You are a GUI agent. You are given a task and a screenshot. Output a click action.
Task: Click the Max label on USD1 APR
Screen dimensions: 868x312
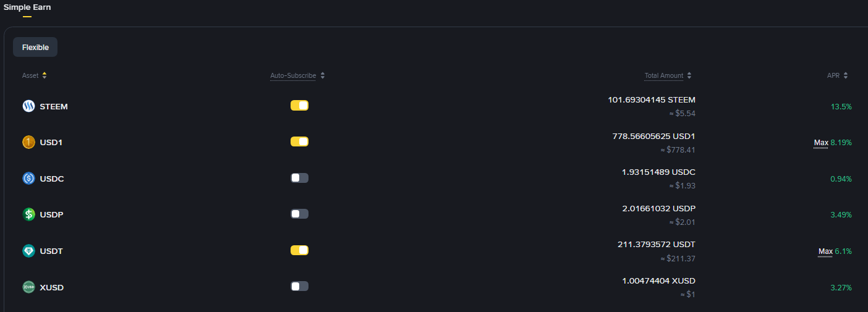[x=821, y=143]
